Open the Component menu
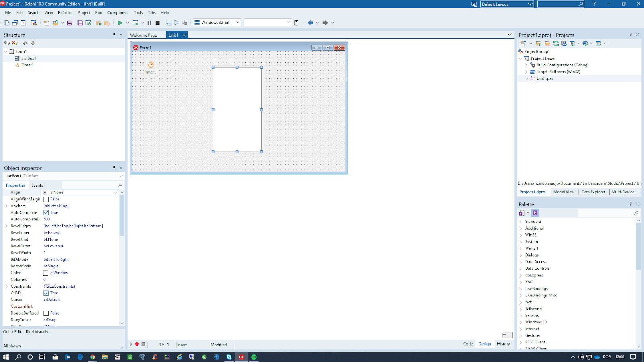644x362 pixels. 118,13
